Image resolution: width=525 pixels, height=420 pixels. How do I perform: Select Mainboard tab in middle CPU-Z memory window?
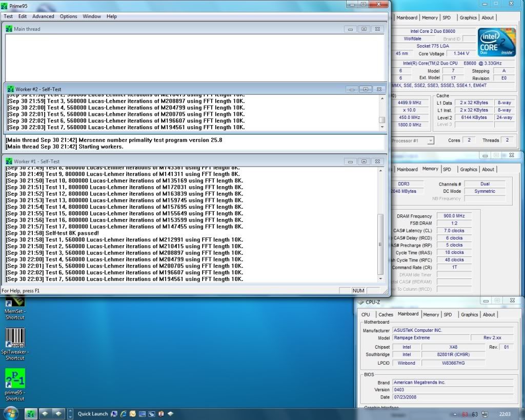click(407, 169)
